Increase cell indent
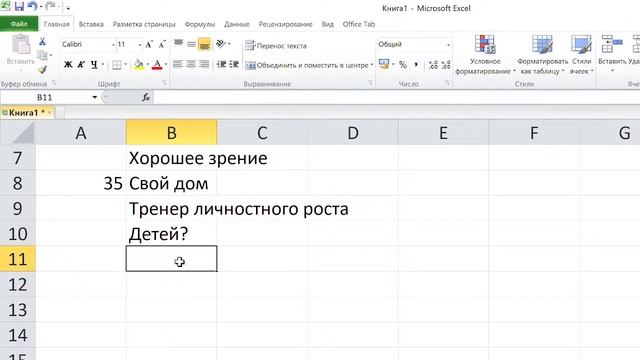The width and height of the screenshot is (640, 360). pos(234,64)
